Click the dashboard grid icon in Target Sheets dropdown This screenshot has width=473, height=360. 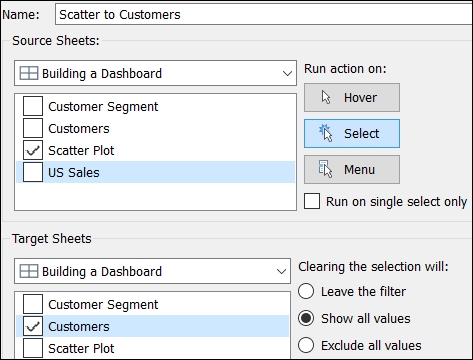pos(29,271)
